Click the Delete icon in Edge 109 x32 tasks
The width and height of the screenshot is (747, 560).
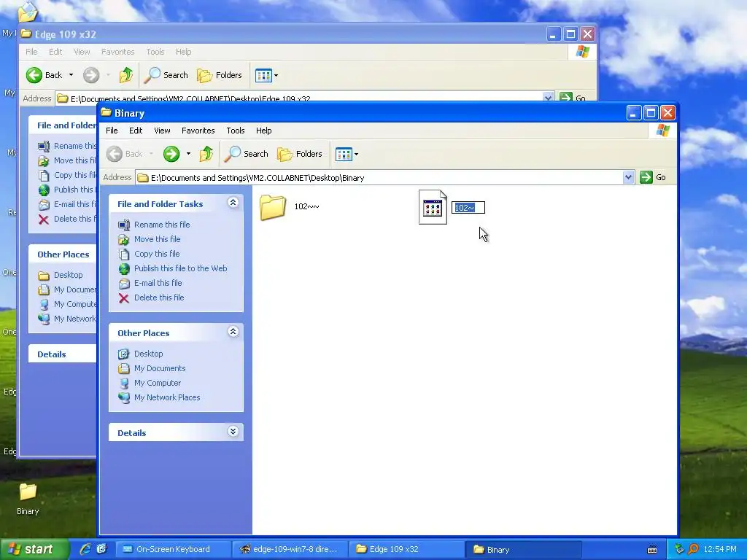(x=44, y=219)
